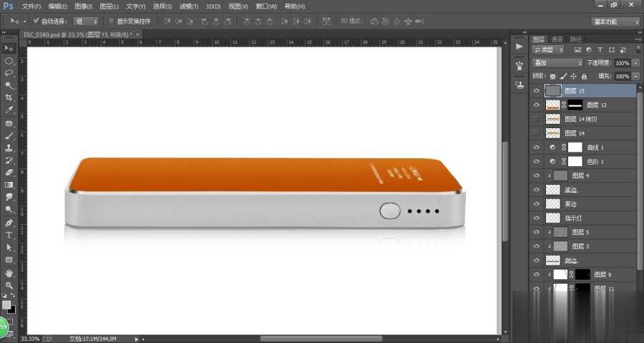
Task: Click the foreground color swatch
Action: [x=6, y=305]
